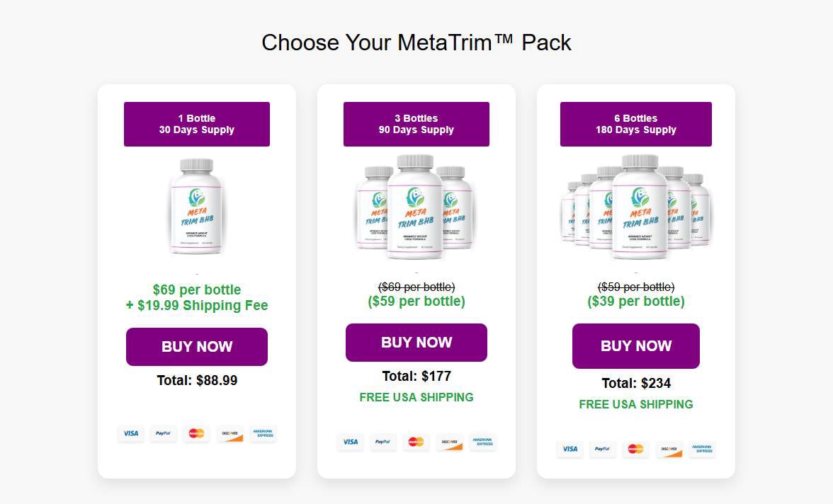Click the Mastercard icon under the 1 Bottle pack
833x504 pixels.
(196, 434)
